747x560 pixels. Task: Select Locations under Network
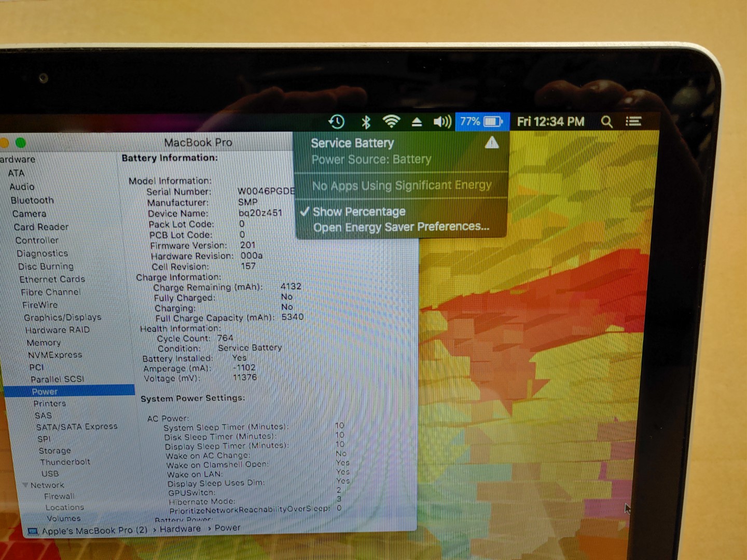click(x=64, y=508)
